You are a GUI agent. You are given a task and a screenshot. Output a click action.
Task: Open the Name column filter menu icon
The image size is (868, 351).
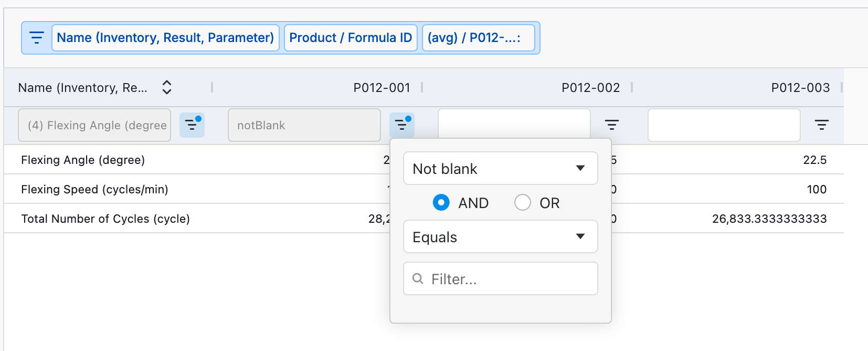[x=192, y=125]
